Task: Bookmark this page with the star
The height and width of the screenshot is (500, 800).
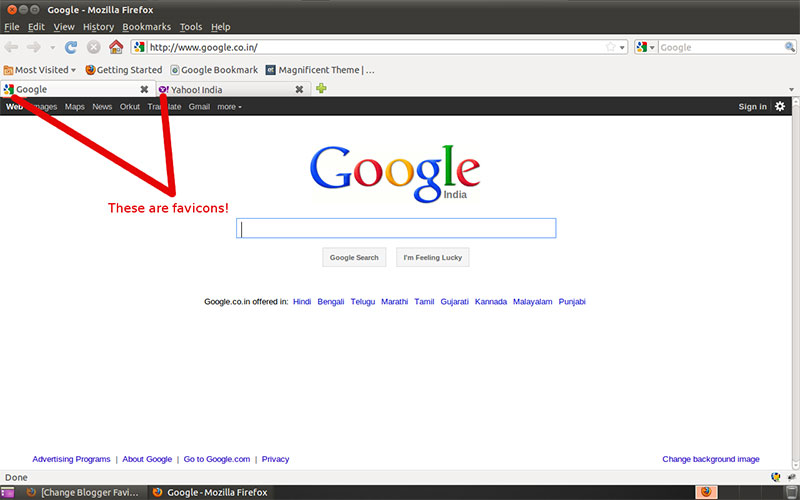Action: tap(610, 47)
